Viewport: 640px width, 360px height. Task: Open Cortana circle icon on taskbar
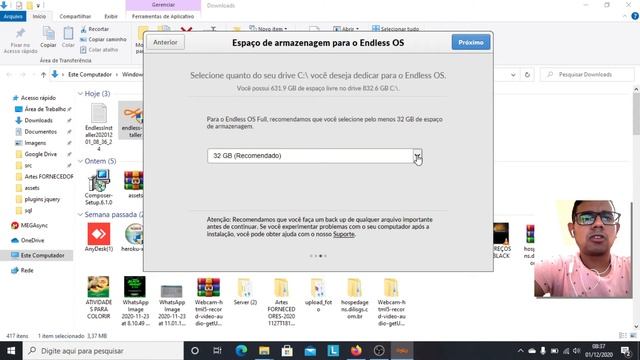tap(195, 351)
